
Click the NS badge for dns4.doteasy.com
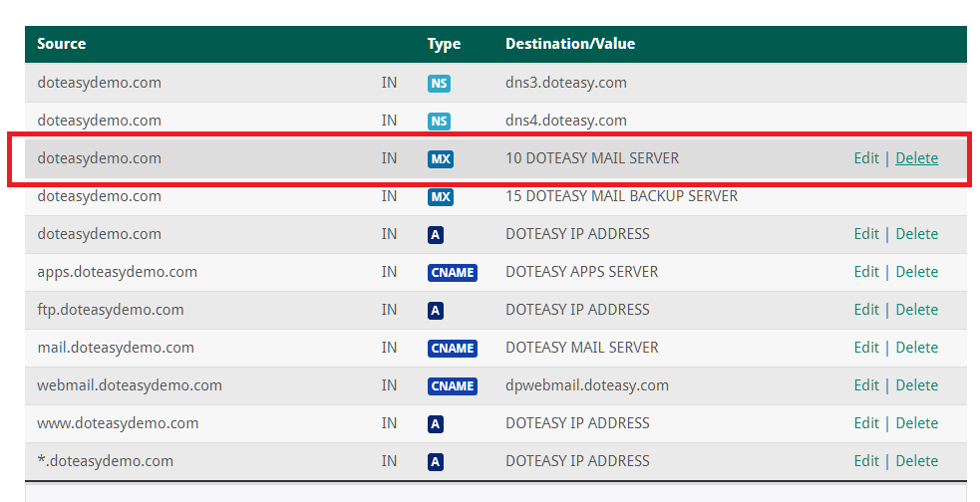[439, 122]
